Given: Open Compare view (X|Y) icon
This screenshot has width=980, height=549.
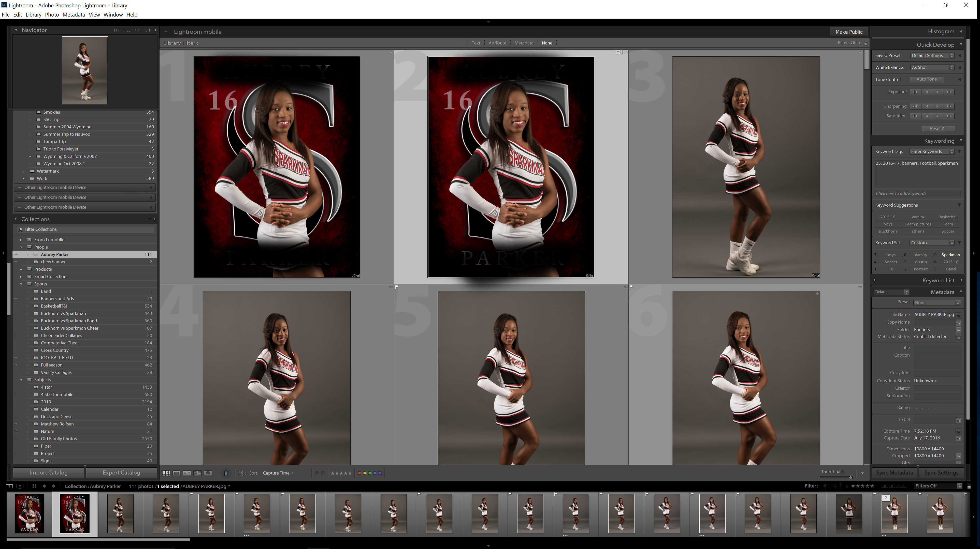Looking at the screenshot, I should click(187, 473).
